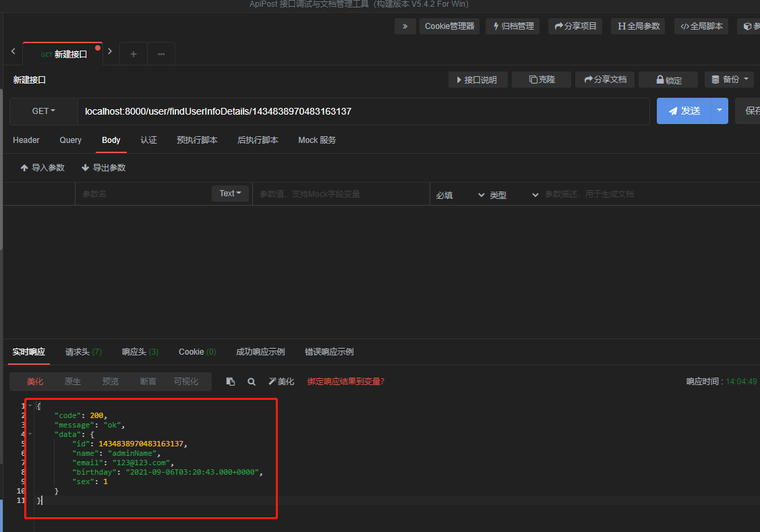This screenshot has width=760, height=532.
Task: Click 绑定响应结果到变量 link
Action: pos(346,382)
